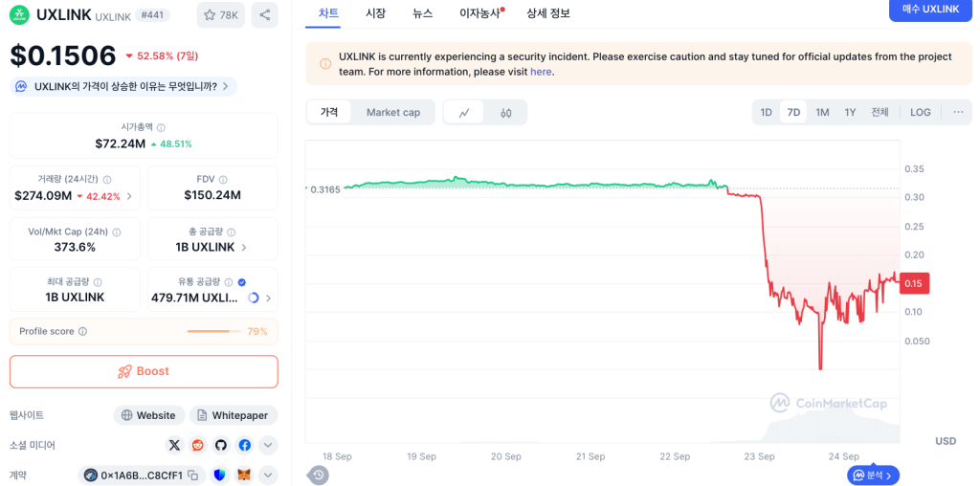Copy the contract address 0×1A6B...C8CfF1
The height and width of the screenshot is (486, 980).
coord(193,475)
